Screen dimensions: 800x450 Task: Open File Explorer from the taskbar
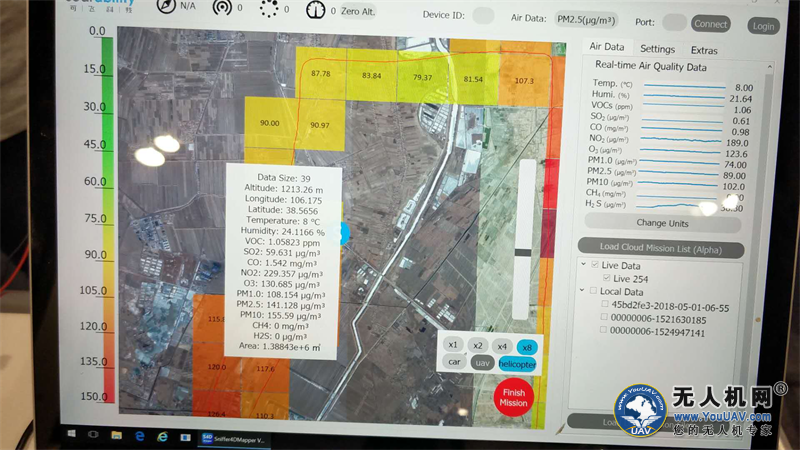coord(117,436)
